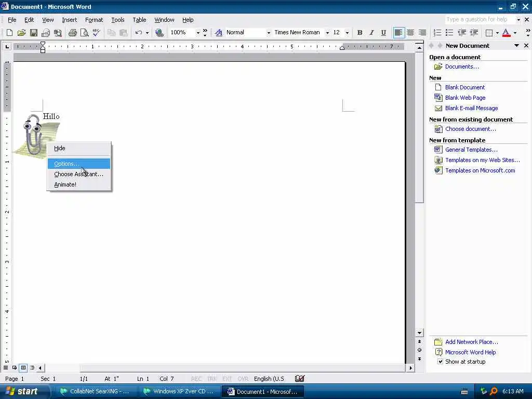Image resolution: width=532 pixels, height=399 pixels.
Task: Open the Table menu
Action: tap(139, 20)
